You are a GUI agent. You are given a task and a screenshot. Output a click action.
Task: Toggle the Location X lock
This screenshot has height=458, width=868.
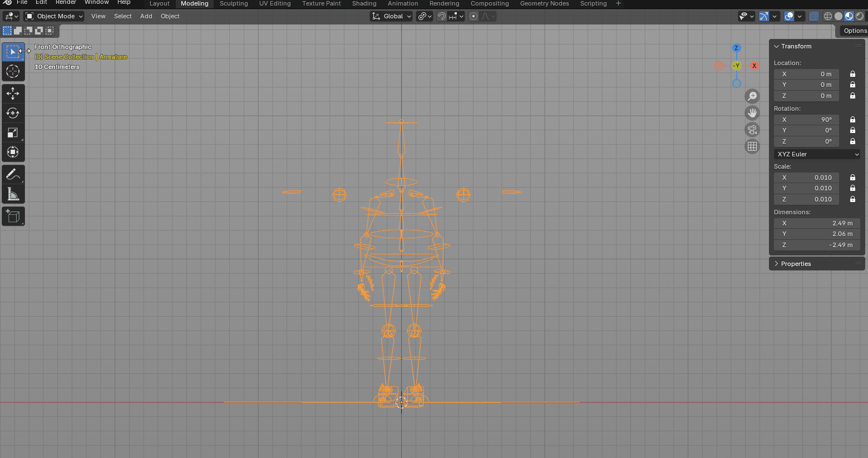(852, 74)
